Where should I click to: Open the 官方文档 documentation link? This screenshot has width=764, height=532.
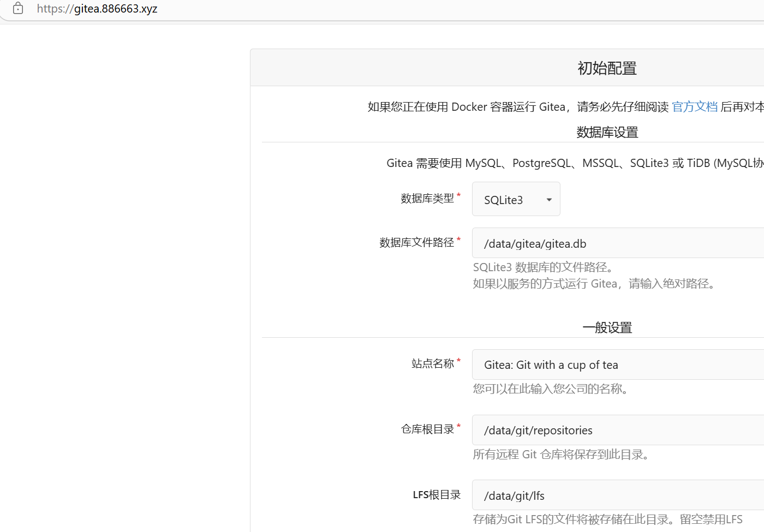(694, 107)
